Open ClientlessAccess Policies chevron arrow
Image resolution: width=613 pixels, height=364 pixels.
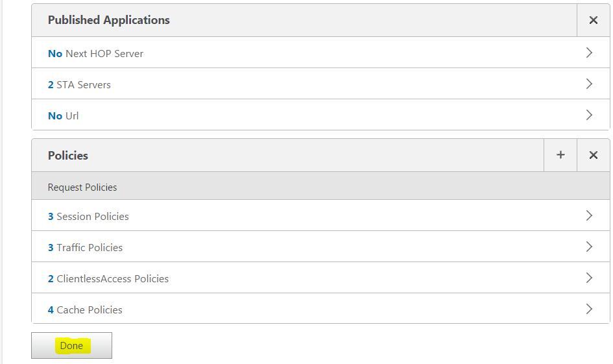[589, 278]
